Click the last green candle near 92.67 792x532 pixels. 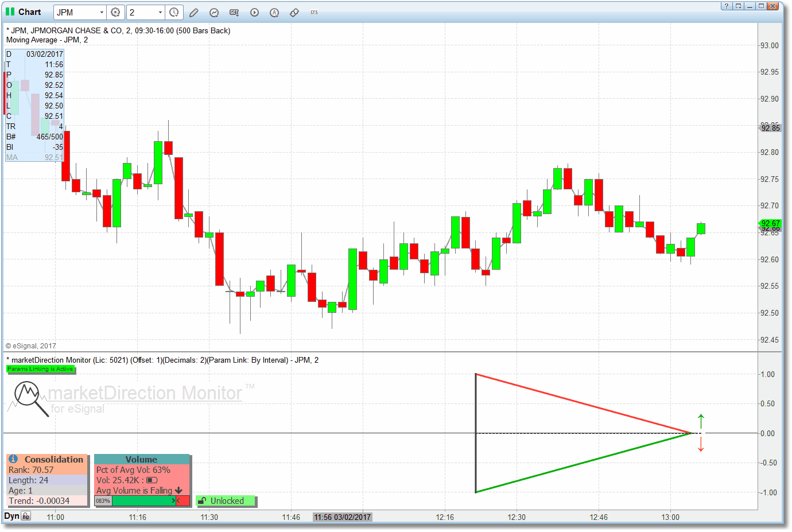tap(701, 228)
